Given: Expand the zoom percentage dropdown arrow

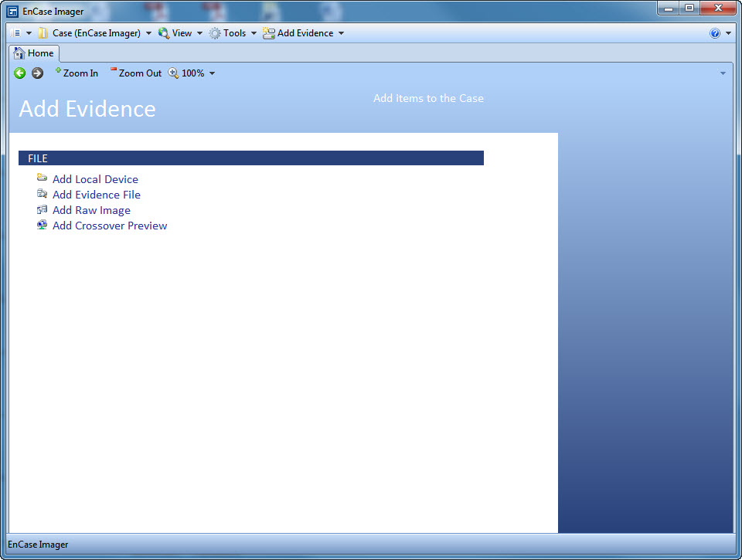Looking at the screenshot, I should (213, 73).
